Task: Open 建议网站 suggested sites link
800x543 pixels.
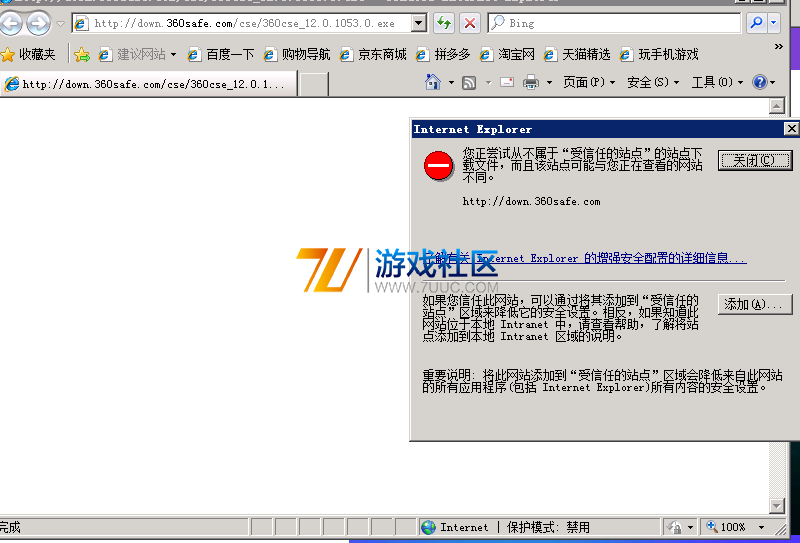Action: 137,55
